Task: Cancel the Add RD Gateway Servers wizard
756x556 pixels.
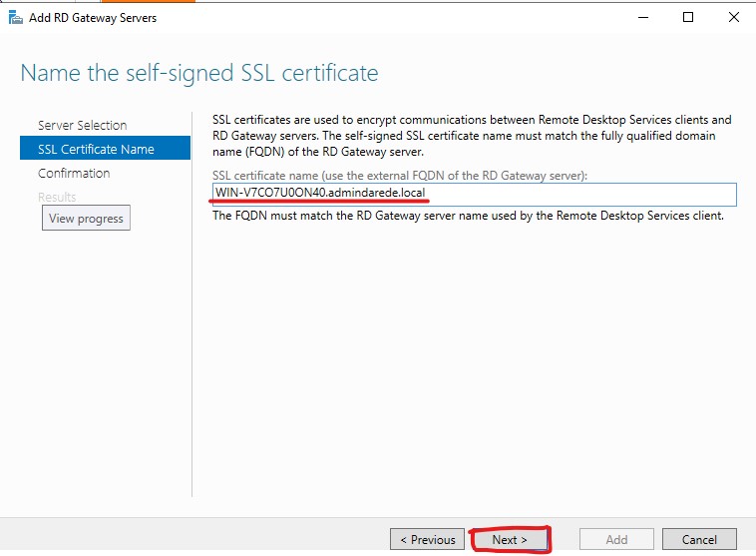Action: 699,539
